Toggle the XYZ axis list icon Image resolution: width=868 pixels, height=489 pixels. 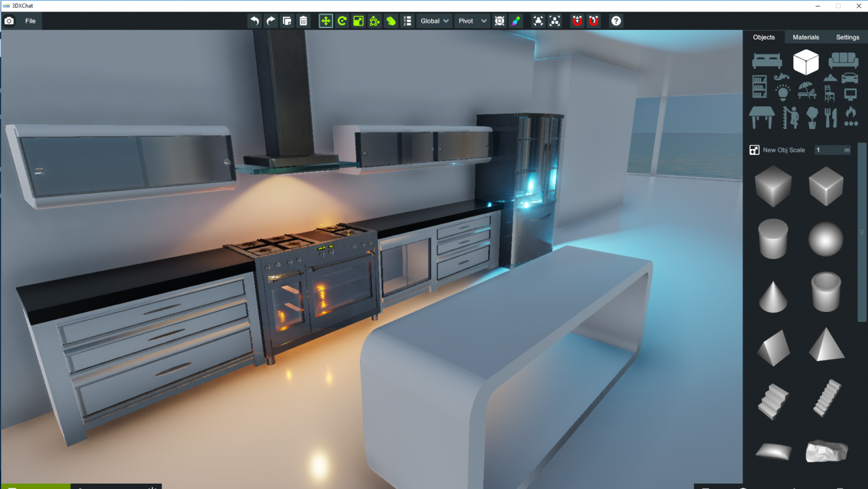point(407,21)
